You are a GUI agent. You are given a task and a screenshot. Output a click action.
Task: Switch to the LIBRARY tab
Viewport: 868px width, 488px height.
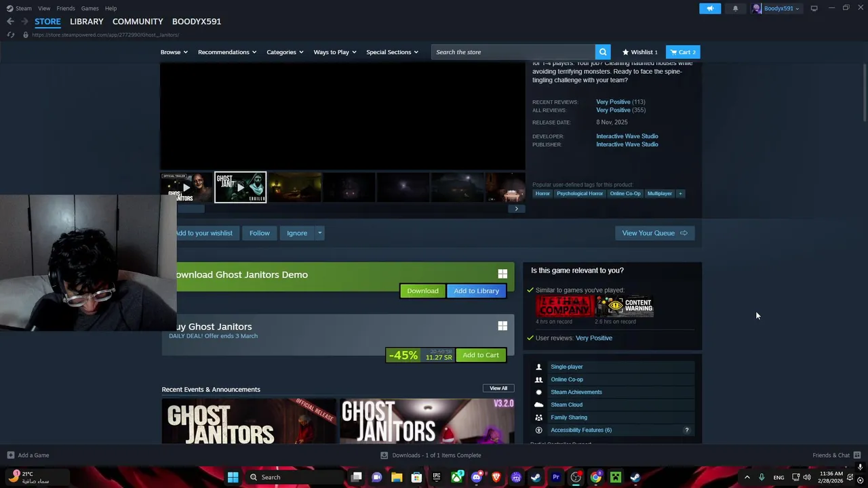[87, 22]
